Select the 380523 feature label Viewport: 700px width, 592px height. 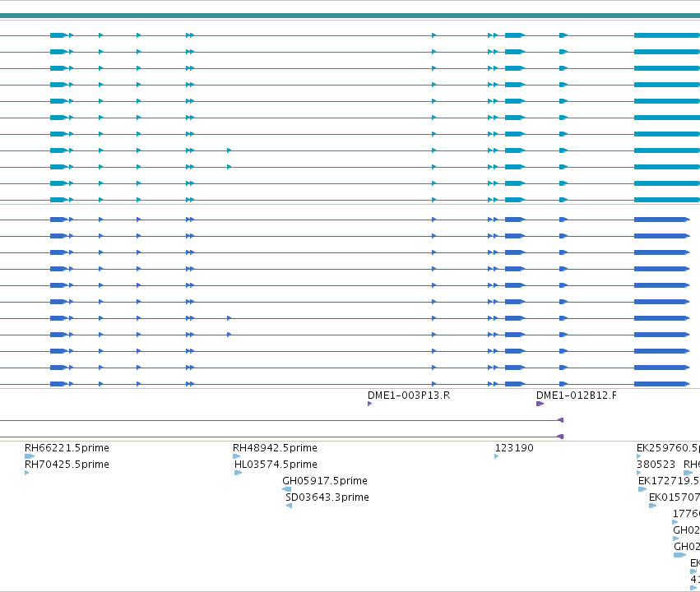tap(656, 465)
